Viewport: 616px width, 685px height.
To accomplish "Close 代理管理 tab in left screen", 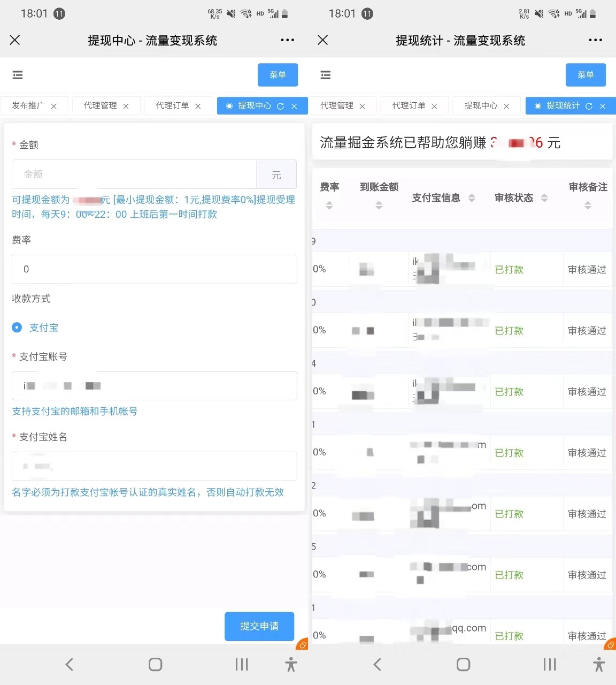I will [126, 106].
